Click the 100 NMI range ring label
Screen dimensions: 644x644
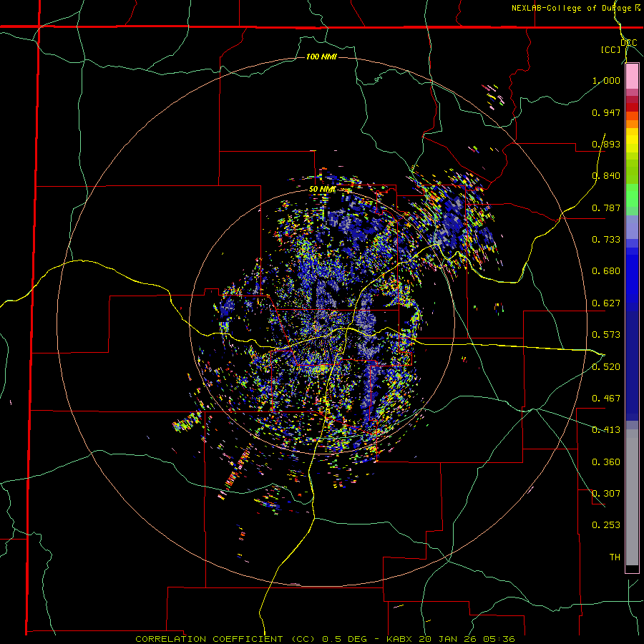coord(321,57)
